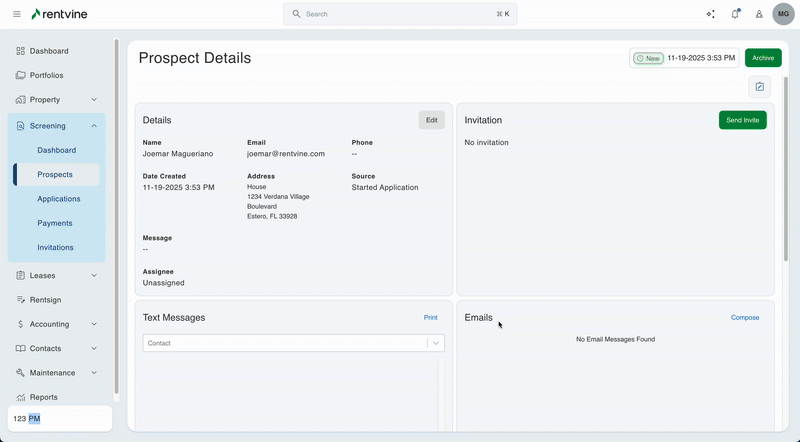The width and height of the screenshot is (800, 442).
Task: Expand the Maintenance sidebar section
Action: (x=94, y=373)
